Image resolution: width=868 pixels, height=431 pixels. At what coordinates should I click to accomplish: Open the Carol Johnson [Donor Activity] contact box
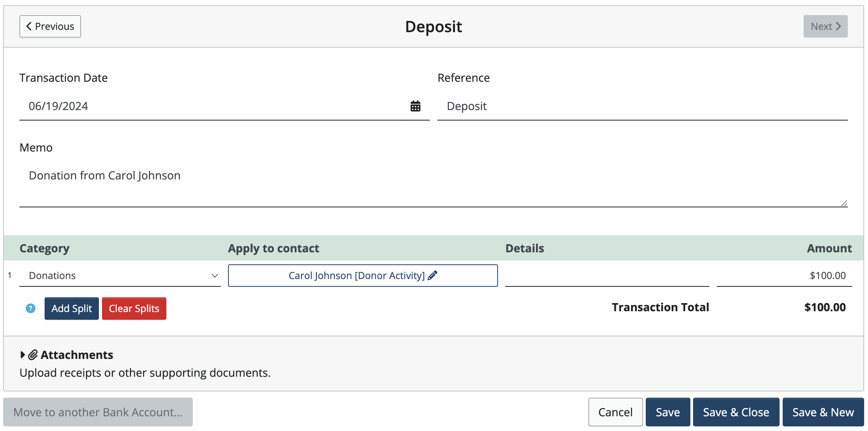tap(363, 276)
